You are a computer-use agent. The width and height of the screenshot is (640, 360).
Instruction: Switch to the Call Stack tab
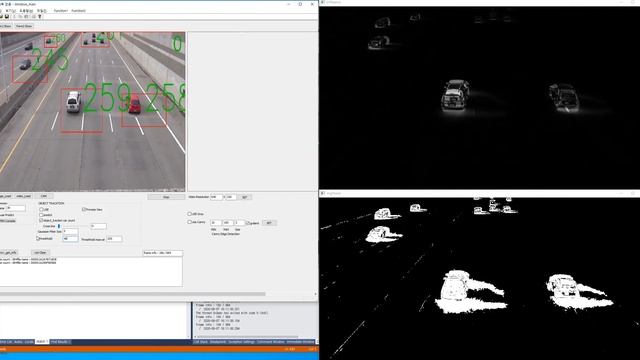[200, 342]
